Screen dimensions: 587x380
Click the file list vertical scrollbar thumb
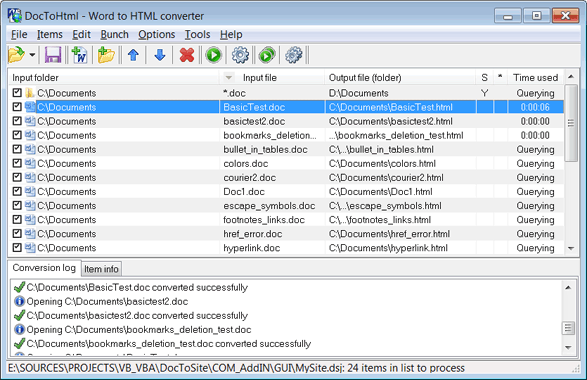coord(571,123)
